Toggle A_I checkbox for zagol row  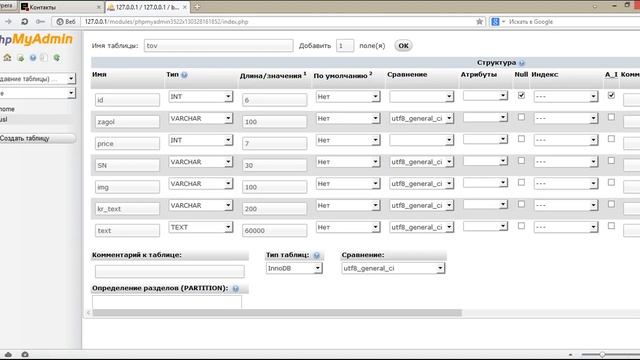pos(611,117)
